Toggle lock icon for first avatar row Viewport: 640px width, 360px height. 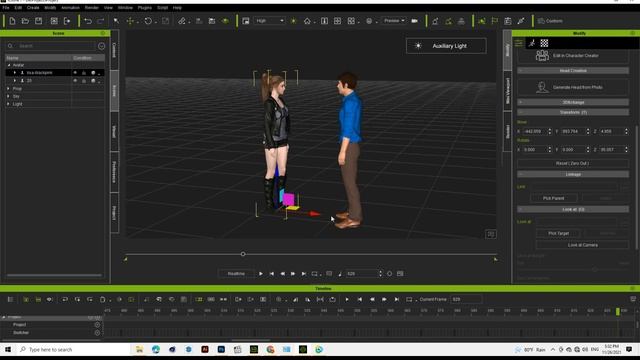coord(84,73)
